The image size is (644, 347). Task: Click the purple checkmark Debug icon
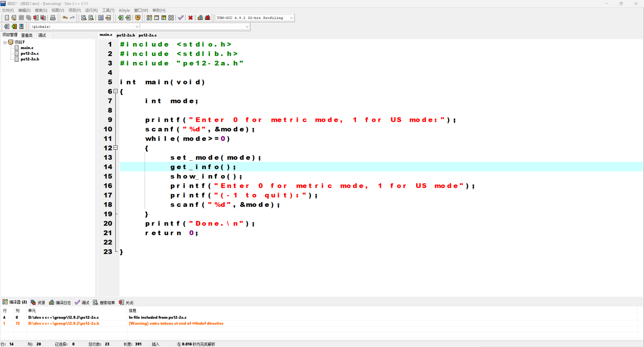181,18
